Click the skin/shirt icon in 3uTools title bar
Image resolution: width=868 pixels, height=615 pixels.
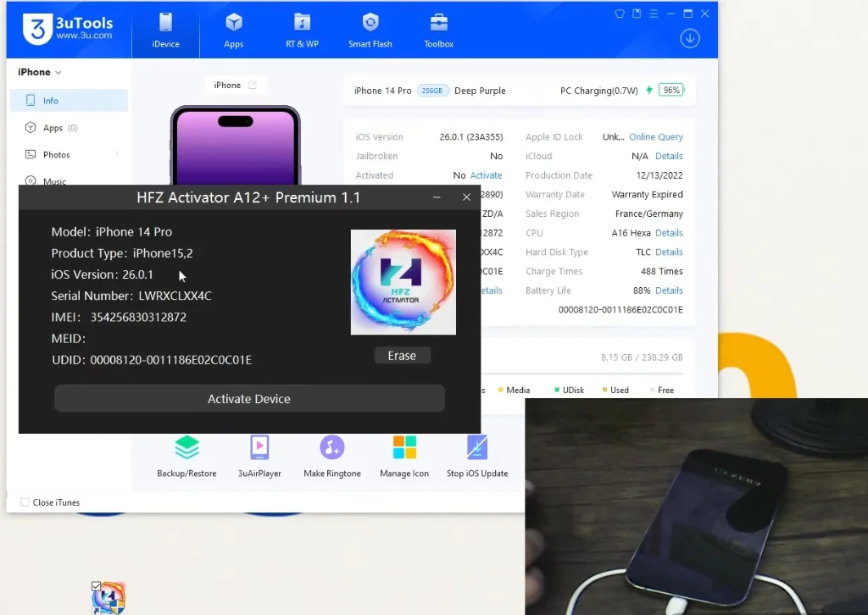coord(620,14)
